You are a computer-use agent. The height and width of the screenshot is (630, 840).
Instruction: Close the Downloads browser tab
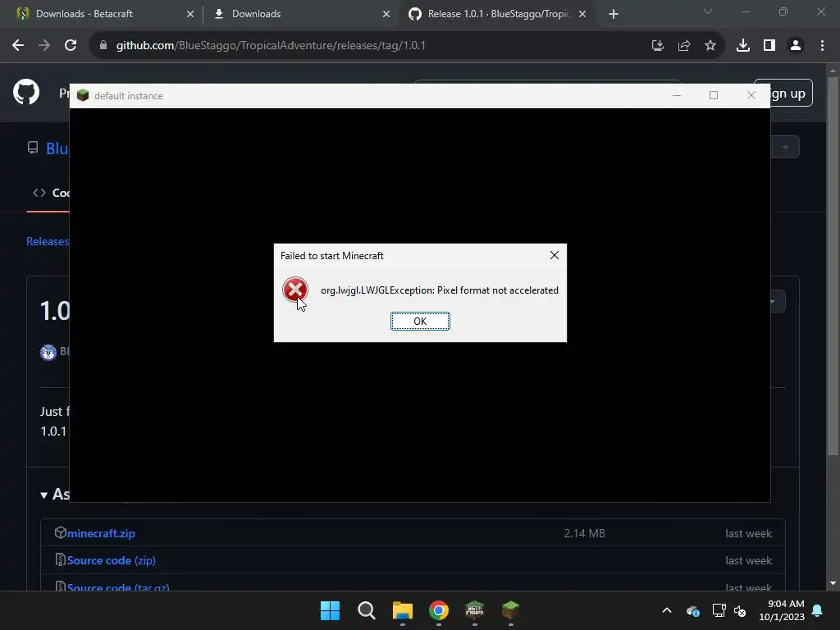pos(386,14)
